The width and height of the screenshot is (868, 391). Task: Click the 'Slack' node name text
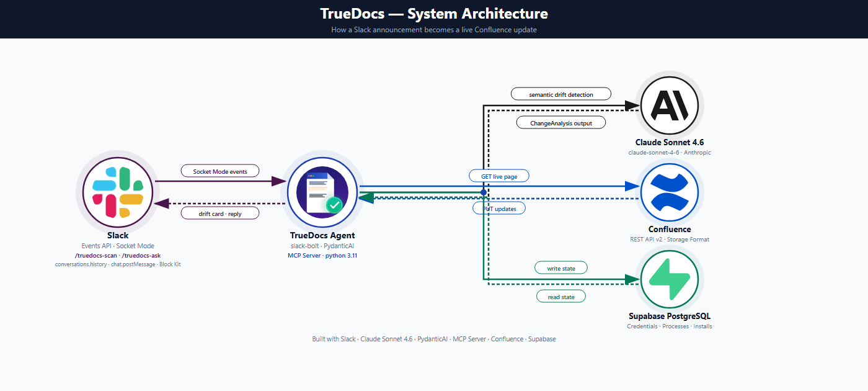[x=118, y=235]
